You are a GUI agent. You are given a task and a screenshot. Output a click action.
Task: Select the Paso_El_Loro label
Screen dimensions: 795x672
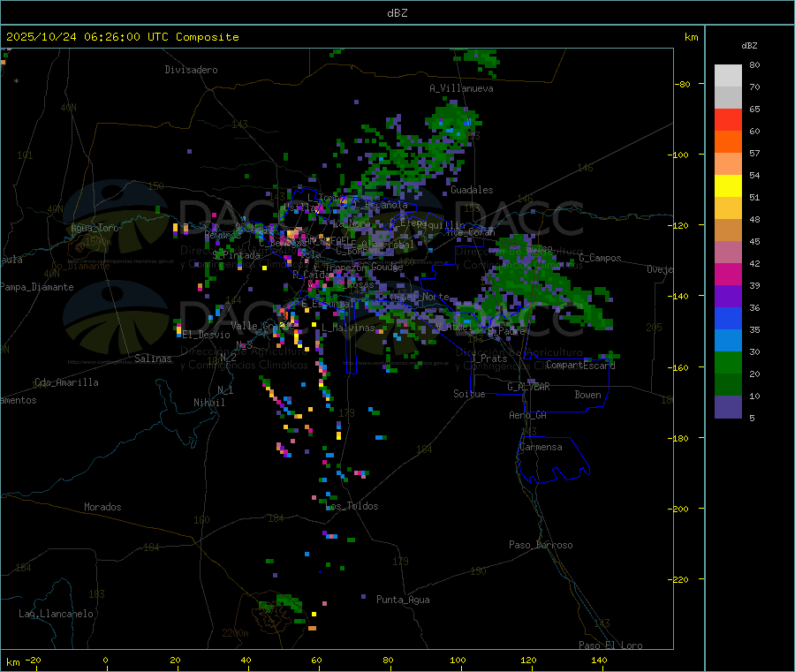[x=610, y=646]
